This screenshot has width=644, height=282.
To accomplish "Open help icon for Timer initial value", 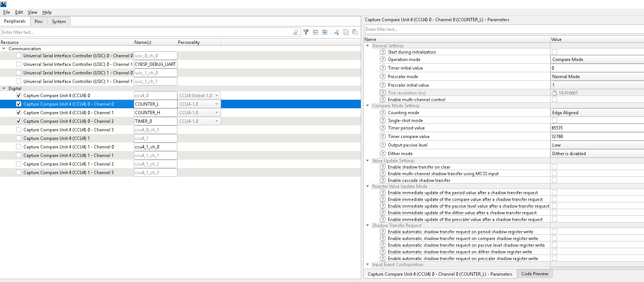I will 383,68.
